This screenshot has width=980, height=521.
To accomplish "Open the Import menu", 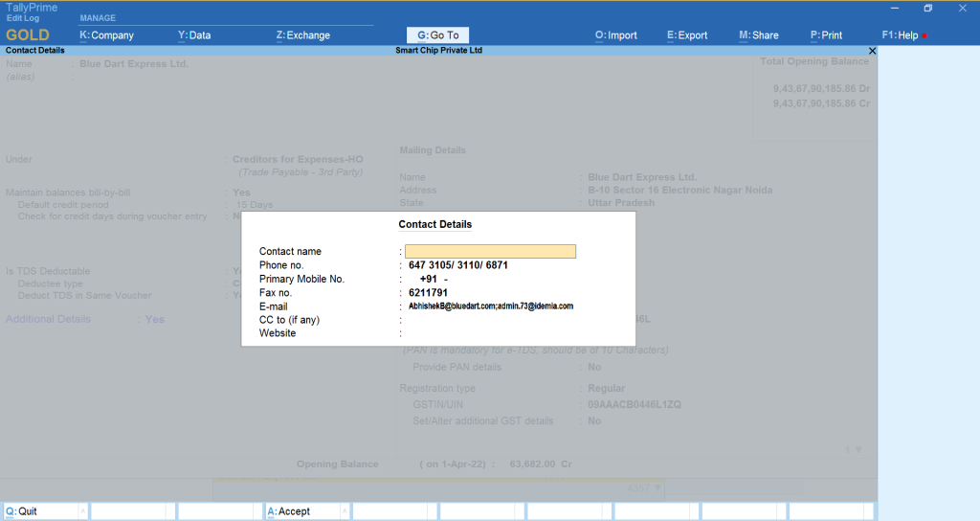I will tap(615, 35).
